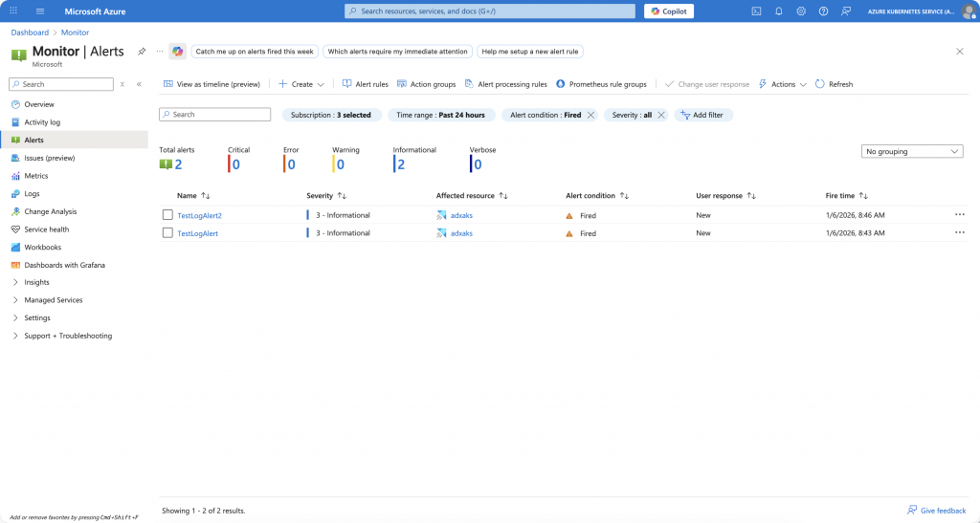Click Give feedback link
Viewport: 980px width, 523px height.
point(936,511)
